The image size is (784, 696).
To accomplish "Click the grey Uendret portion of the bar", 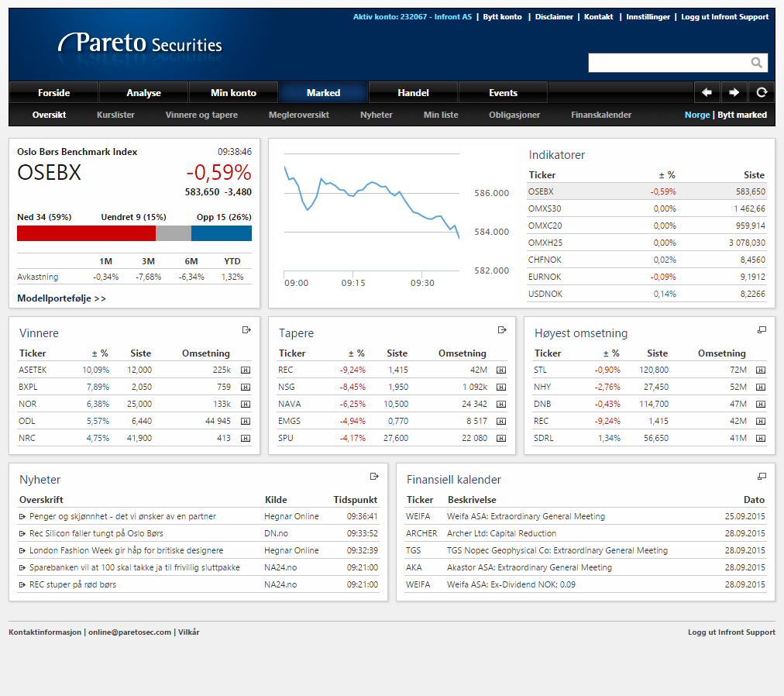I will 173,233.
